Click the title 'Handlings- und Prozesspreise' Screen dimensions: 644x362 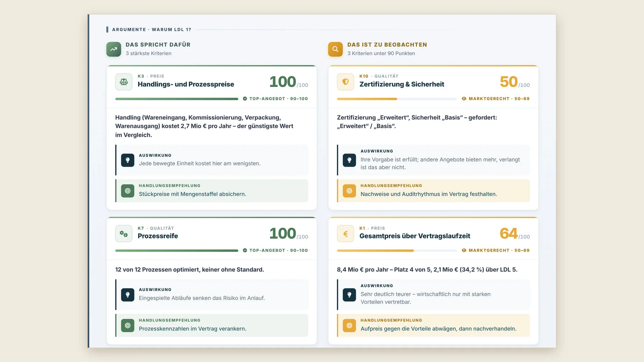(x=186, y=84)
